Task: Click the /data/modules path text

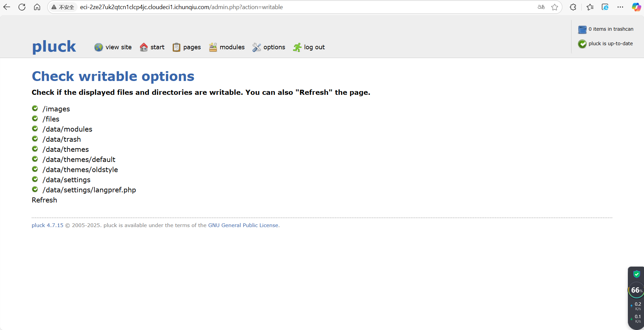Action: click(x=67, y=129)
